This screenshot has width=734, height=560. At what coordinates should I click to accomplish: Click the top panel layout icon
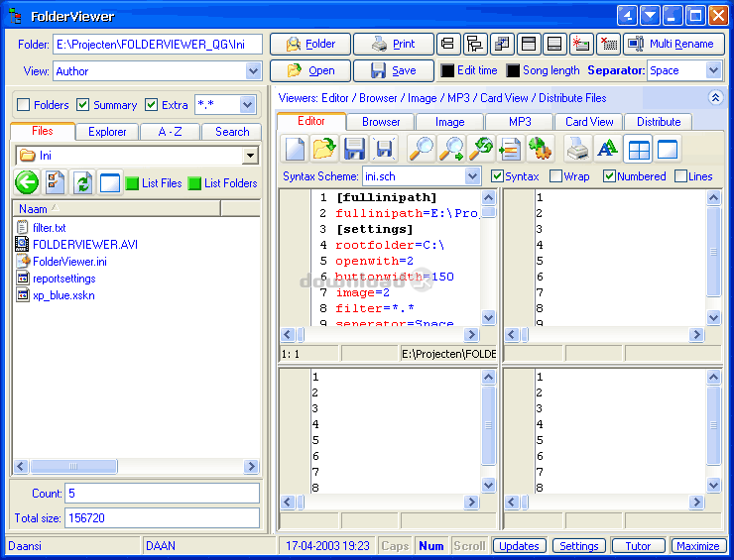529,44
